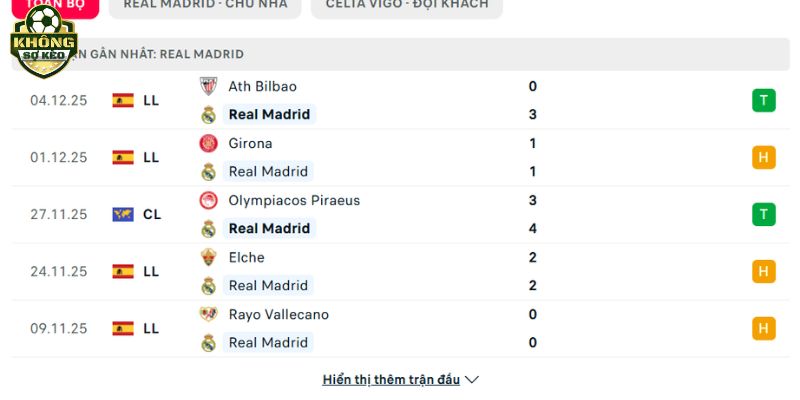
Task: Click the Girona club crest
Action: point(208,143)
